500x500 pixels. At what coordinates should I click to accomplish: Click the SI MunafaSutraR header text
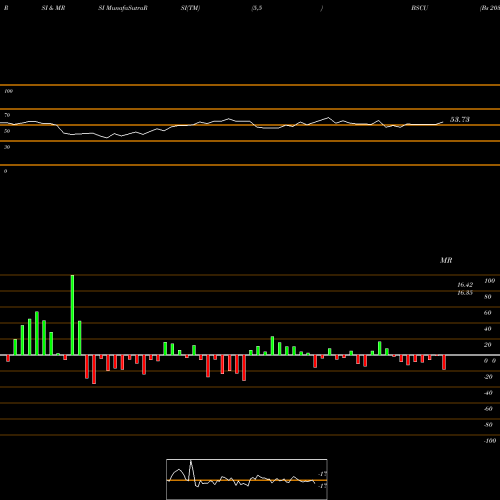tap(123, 8)
